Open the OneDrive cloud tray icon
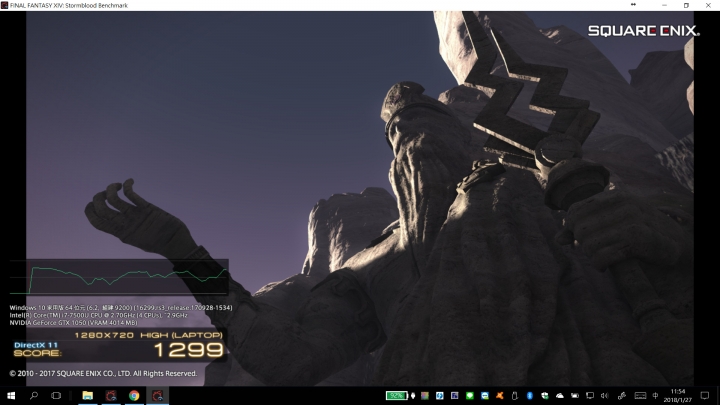720x405 pixels. (560, 395)
